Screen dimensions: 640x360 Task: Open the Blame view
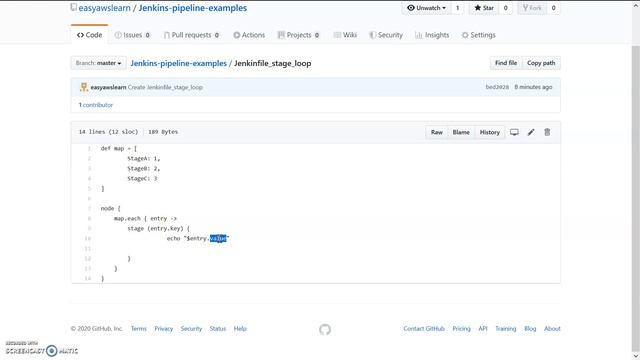coord(461,132)
